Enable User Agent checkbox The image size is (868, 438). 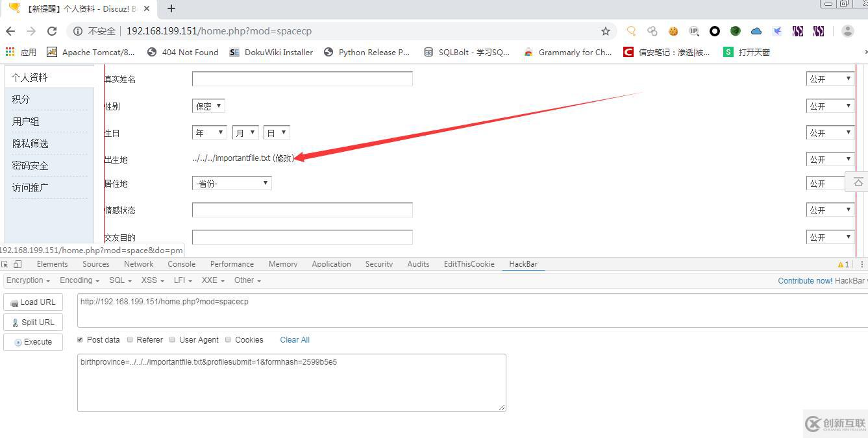172,339
